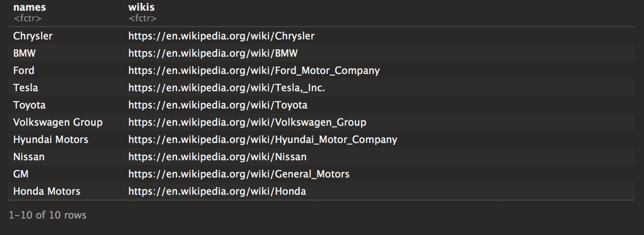Click the Volkswagen Group name cell
Viewport: 644px width, 235px height.
(x=58, y=122)
